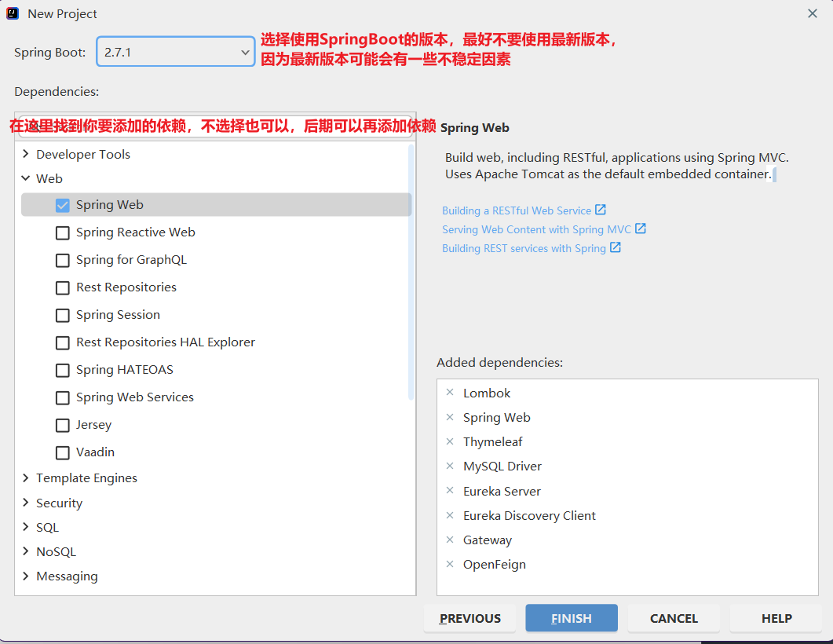Viewport: 833px width, 644px height.
Task: Uncheck the Spring Web checkbox
Action: tap(63, 205)
